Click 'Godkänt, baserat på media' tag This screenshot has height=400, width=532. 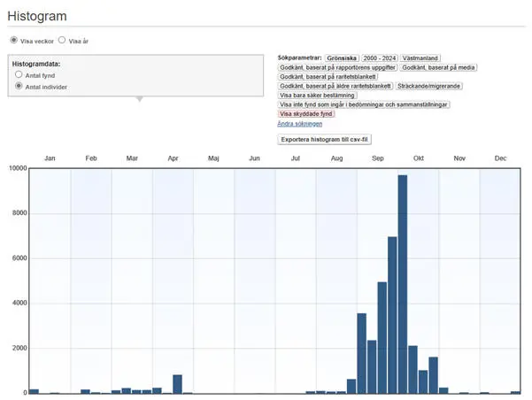(438, 67)
